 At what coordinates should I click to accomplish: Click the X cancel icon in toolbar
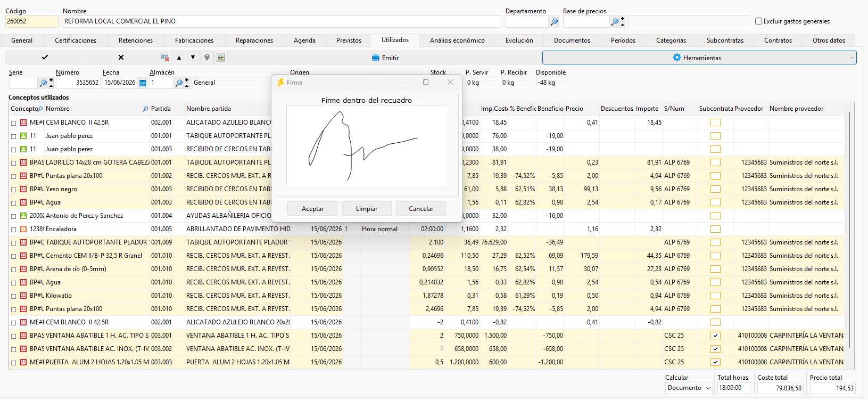pos(121,58)
